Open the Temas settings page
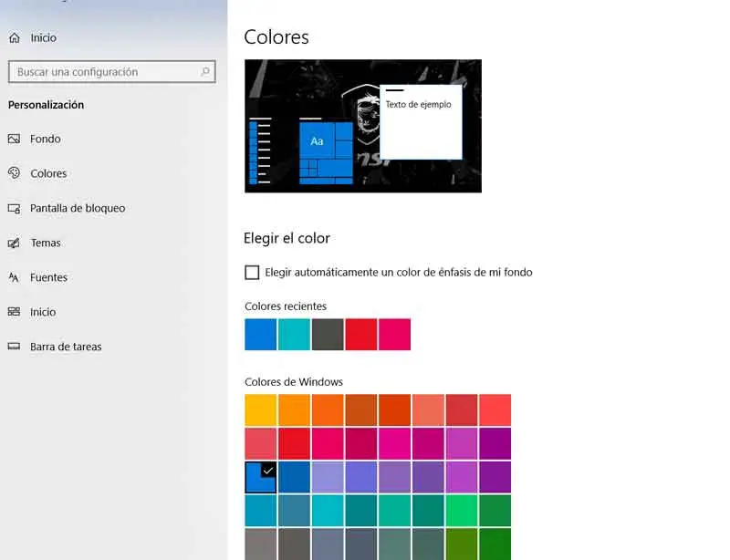 (45, 243)
